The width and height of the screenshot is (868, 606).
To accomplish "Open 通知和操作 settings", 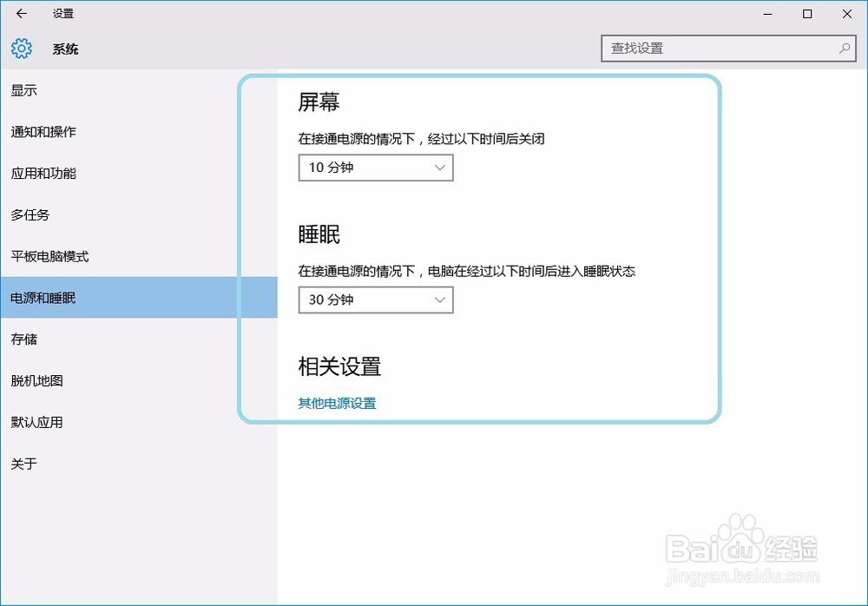I will click(43, 132).
